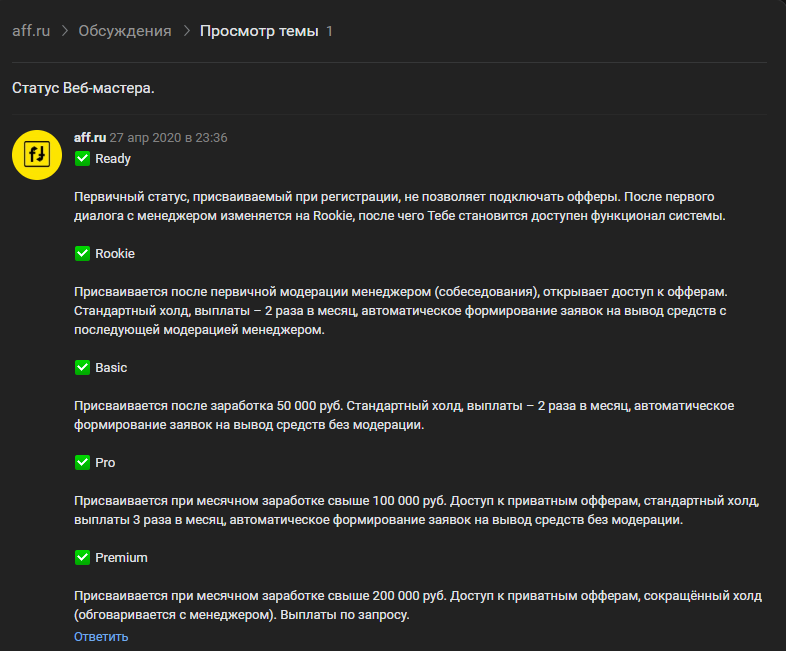Select the Просмотр темы breadcrumb item
This screenshot has height=651, width=786.
point(259,31)
